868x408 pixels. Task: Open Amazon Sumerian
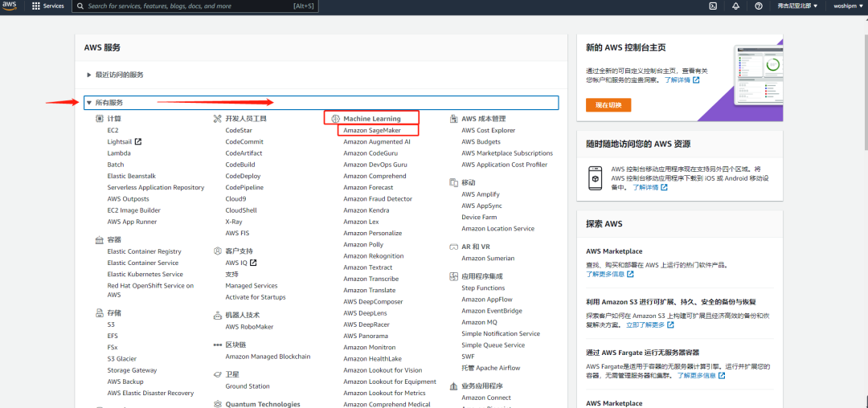click(x=488, y=258)
